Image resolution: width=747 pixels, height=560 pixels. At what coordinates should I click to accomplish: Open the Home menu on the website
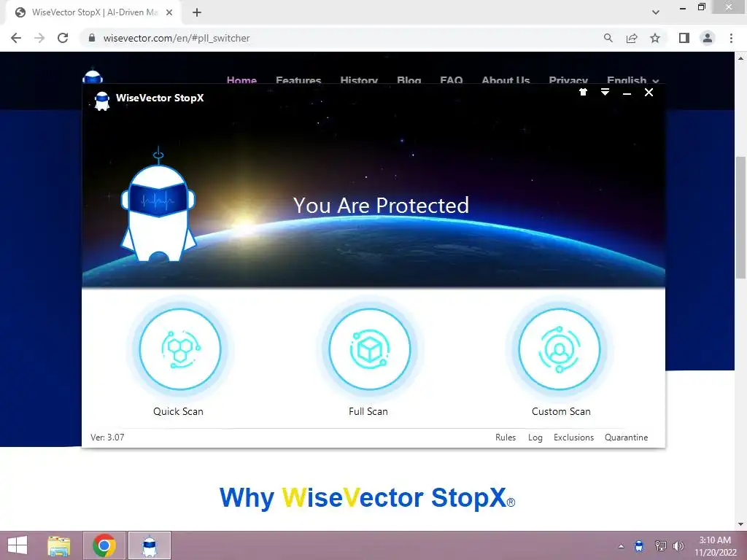[x=241, y=80]
